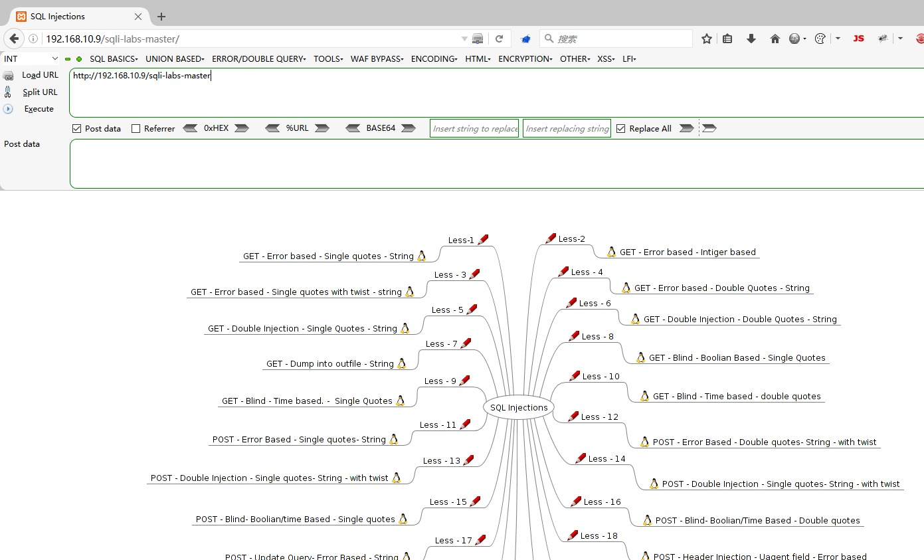The height and width of the screenshot is (560, 924).
Task: Open the Less - 5 lesson link
Action: [447, 310]
